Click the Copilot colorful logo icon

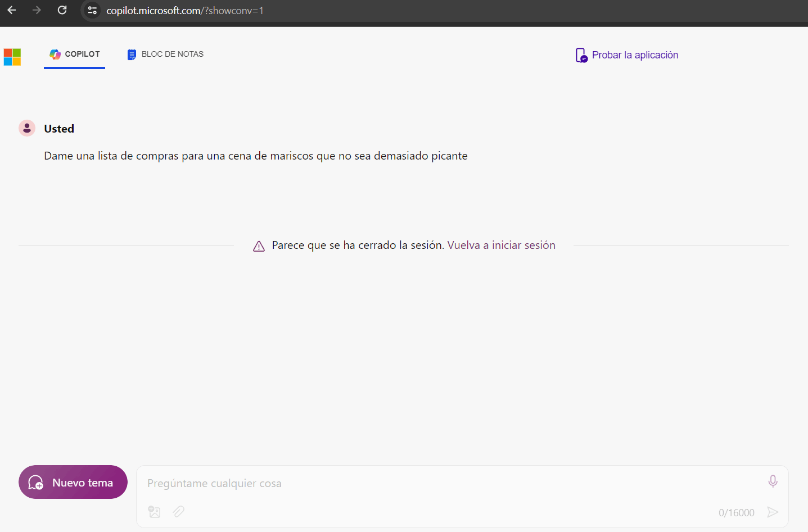(x=55, y=54)
